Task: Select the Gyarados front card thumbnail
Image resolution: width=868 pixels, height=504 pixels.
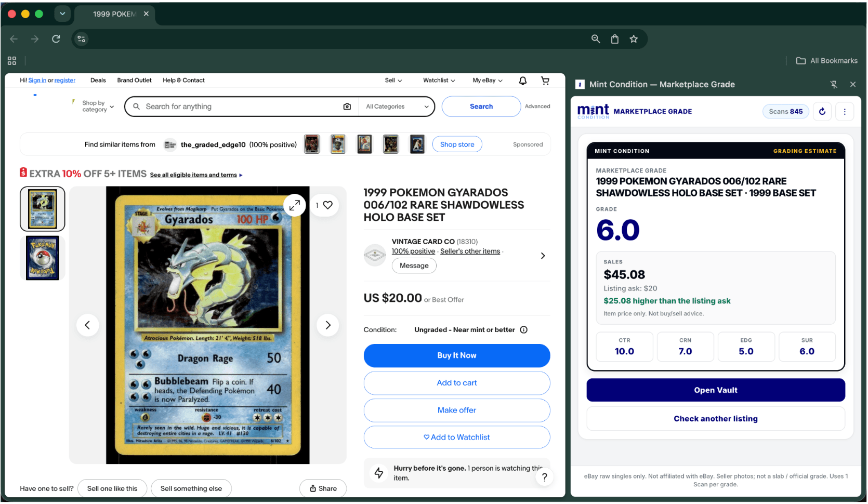Action: pyautogui.click(x=43, y=209)
